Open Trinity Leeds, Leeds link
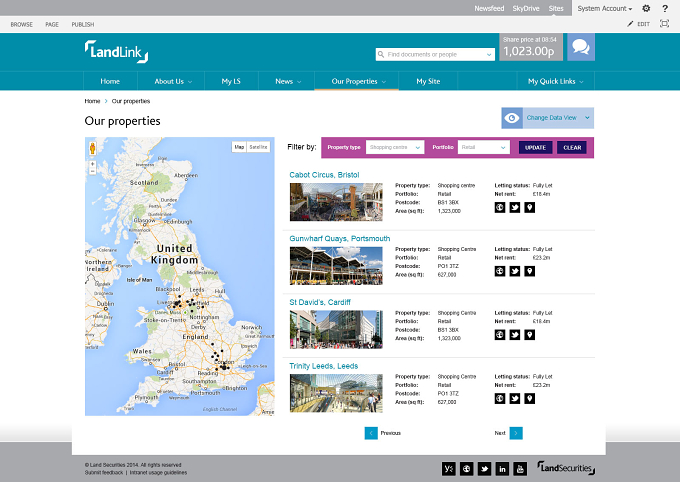The image size is (680, 482). pos(324,366)
